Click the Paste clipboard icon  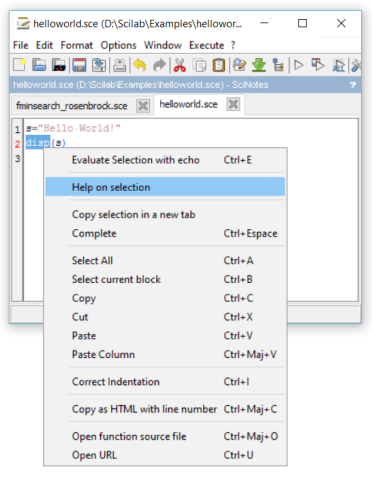tap(219, 65)
